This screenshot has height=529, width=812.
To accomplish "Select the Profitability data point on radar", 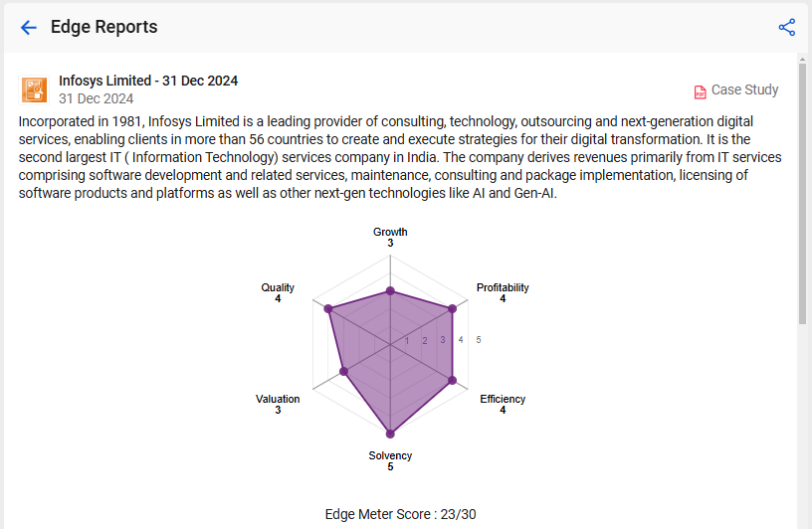I will pos(452,308).
